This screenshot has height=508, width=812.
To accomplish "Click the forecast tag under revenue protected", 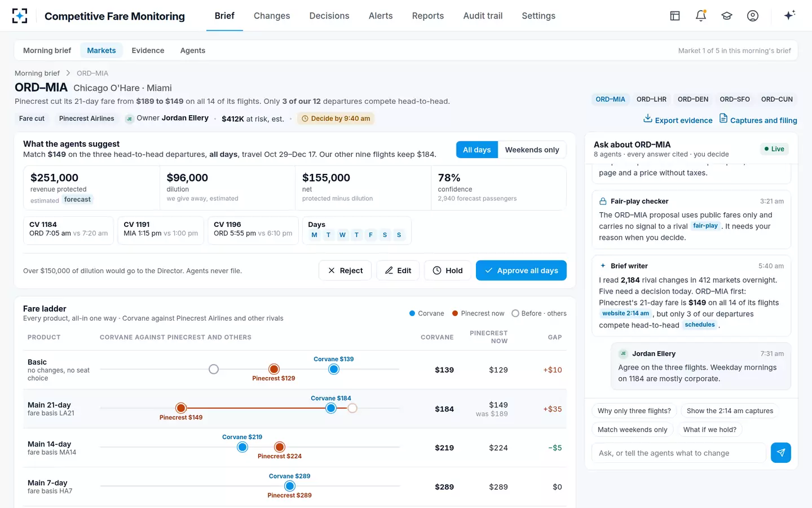I will coord(77,199).
